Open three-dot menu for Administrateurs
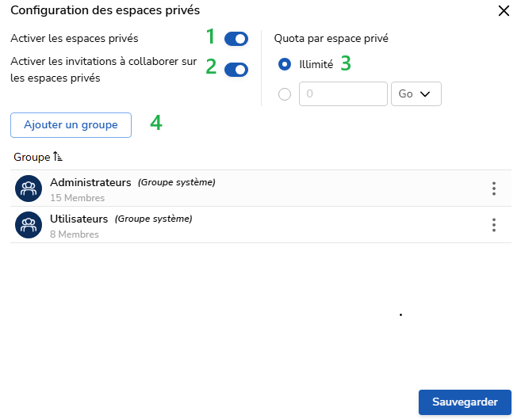The image size is (521, 419). 494,189
